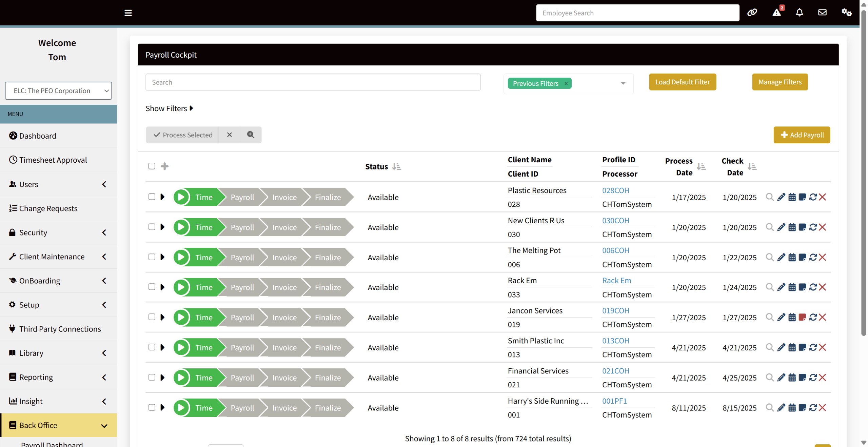Open the Previous Filters dropdown arrow
This screenshot has width=868, height=447.
point(623,83)
